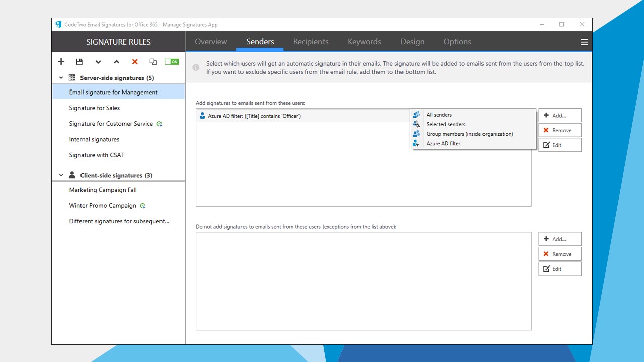
Task: Click Add... button for the exceptions list
Action: click(560, 239)
